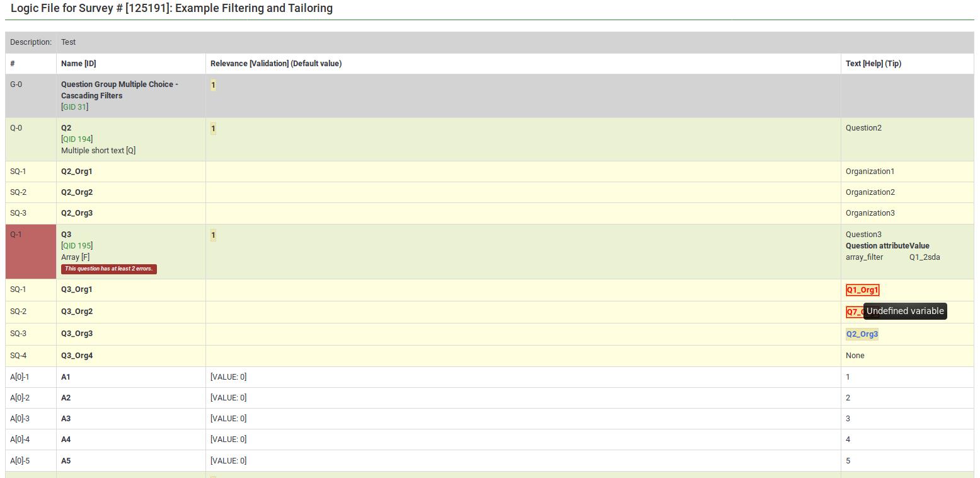Click the undefined variable Q1_Org1
The height and width of the screenshot is (478, 980).
862,290
